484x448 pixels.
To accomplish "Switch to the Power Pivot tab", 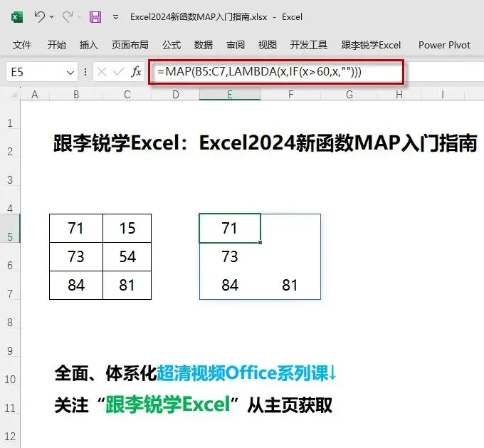I will click(444, 45).
